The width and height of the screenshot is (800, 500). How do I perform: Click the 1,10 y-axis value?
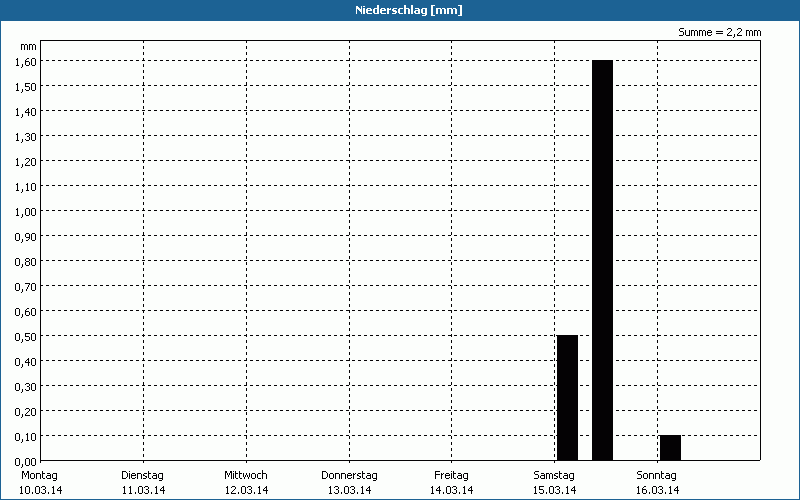(26, 187)
